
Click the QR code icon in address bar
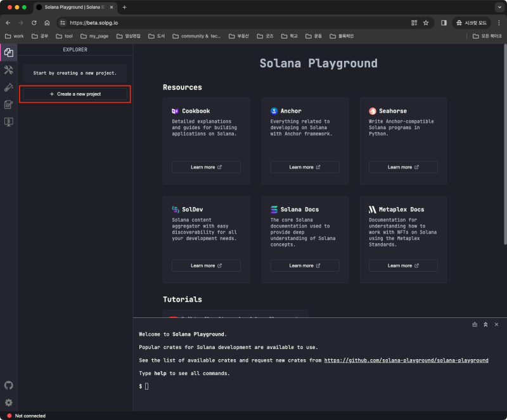414,23
